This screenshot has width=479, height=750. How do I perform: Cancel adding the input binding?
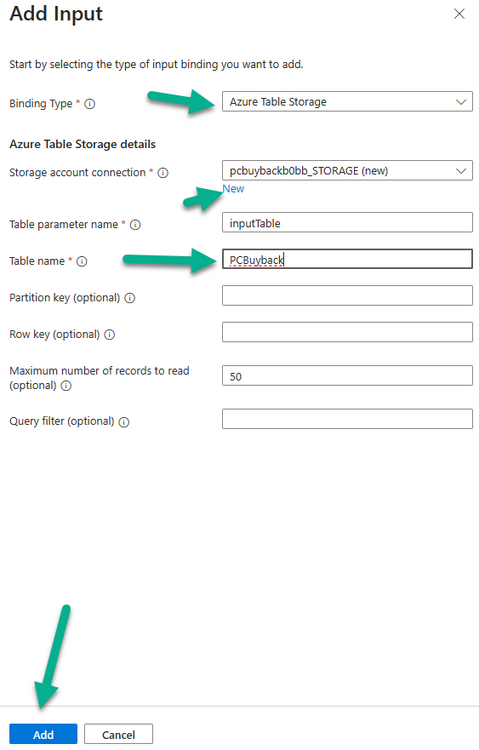pyautogui.click(x=119, y=734)
